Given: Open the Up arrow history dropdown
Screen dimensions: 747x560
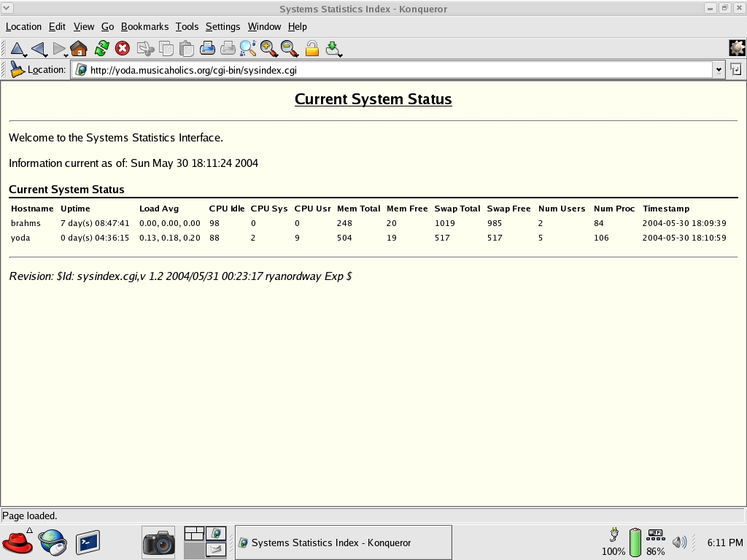Looking at the screenshot, I should tap(26, 55).
